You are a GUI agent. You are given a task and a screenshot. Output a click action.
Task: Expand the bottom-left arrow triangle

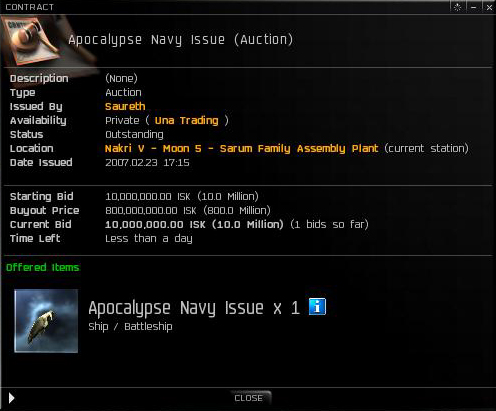click(x=11, y=398)
